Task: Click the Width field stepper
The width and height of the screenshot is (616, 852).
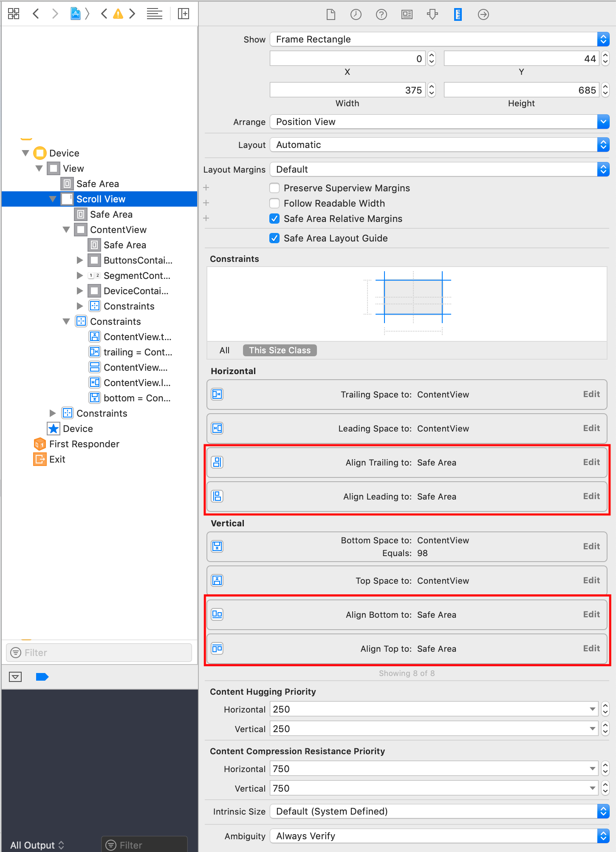Action: point(432,90)
